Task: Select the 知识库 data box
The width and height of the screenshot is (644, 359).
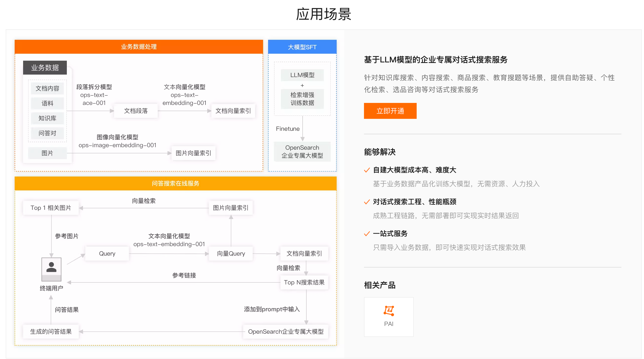Action: (x=47, y=118)
